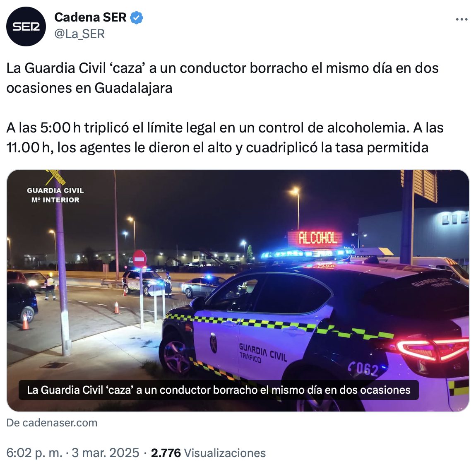Click the Cadena SER display name

(90, 17)
